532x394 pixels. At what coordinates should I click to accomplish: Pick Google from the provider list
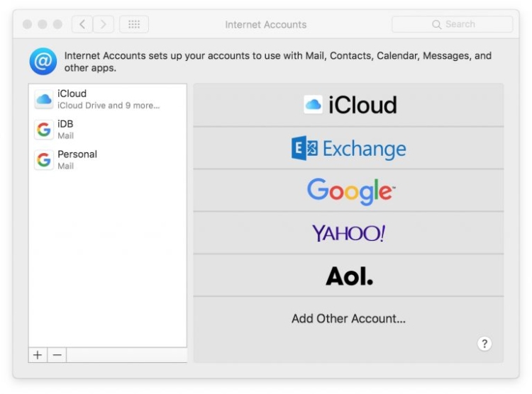pos(348,191)
